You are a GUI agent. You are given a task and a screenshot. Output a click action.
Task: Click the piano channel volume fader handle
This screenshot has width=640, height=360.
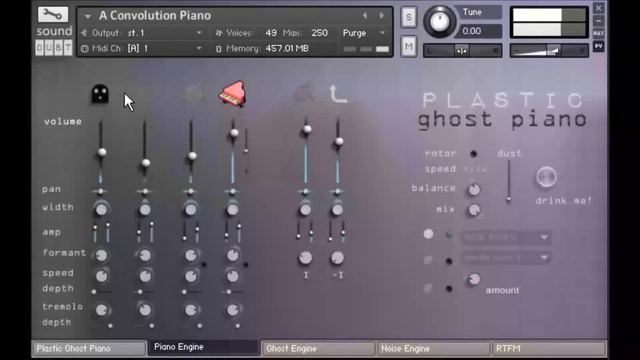coord(234,133)
